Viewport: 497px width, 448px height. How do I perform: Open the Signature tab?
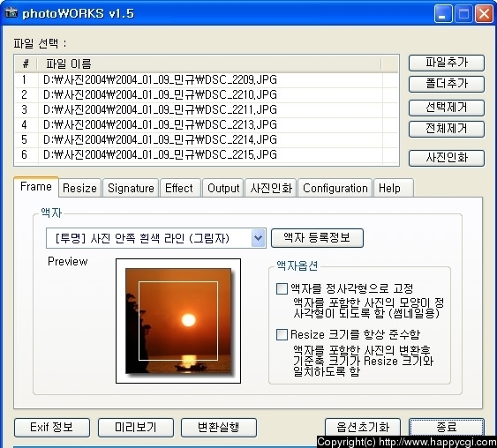point(131,188)
